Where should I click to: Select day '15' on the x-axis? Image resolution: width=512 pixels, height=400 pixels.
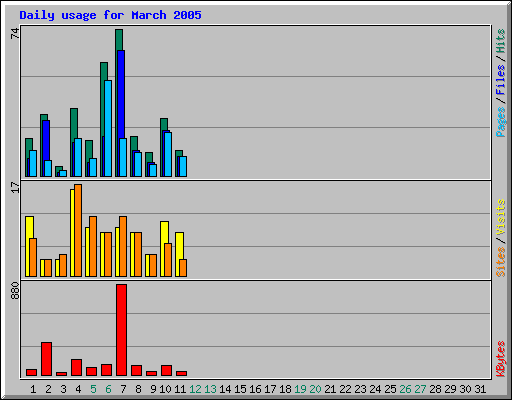(240, 389)
